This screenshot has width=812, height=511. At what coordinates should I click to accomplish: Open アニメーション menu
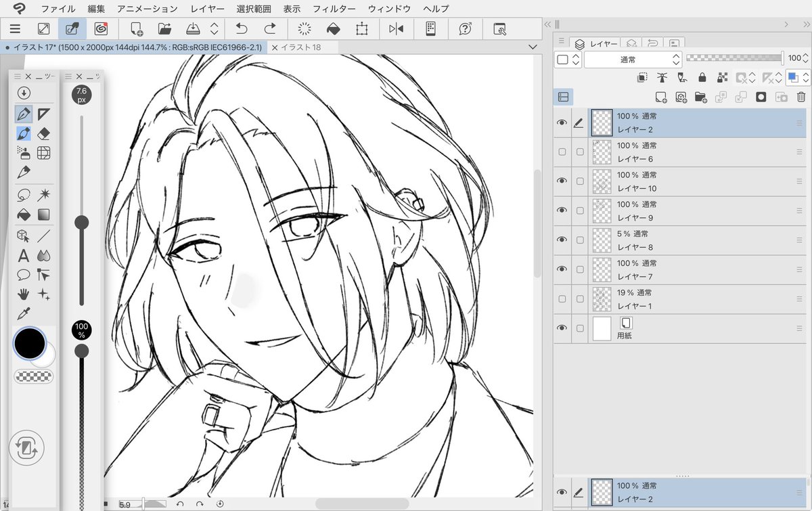point(147,9)
